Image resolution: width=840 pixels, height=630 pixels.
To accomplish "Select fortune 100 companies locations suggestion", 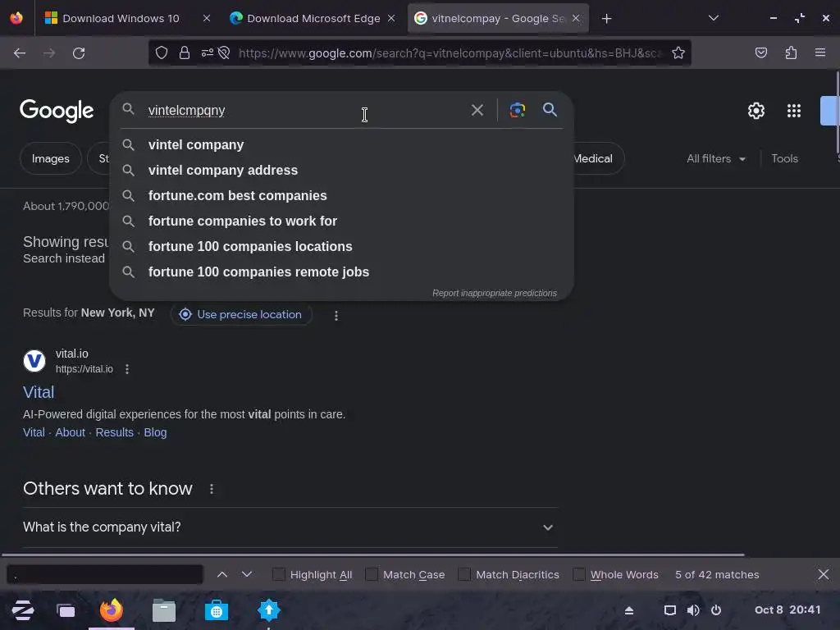I will [342, 246].
